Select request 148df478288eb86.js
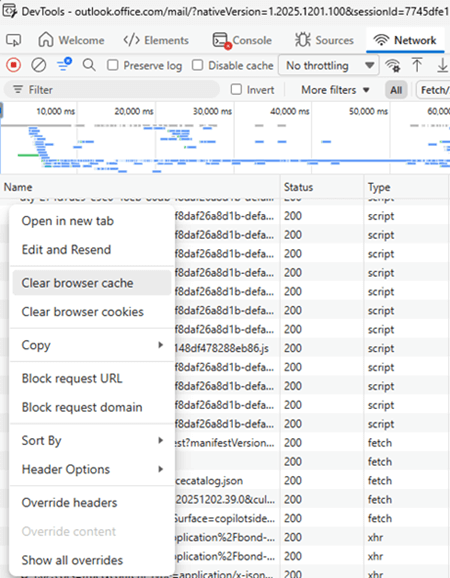 221,348
